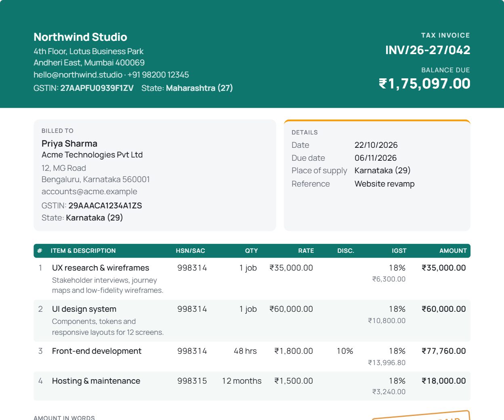Click the 'BILLED TO' heading

[x=57, y=131]
